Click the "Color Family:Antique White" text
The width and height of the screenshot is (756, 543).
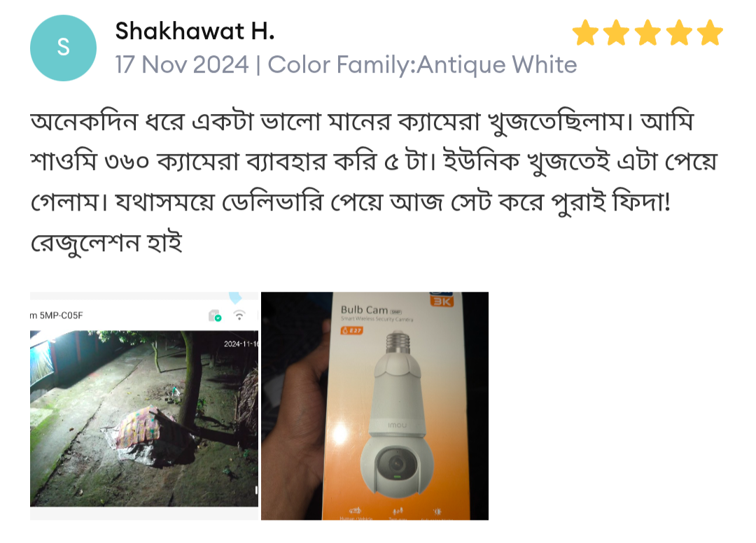(x=422, y=64)
